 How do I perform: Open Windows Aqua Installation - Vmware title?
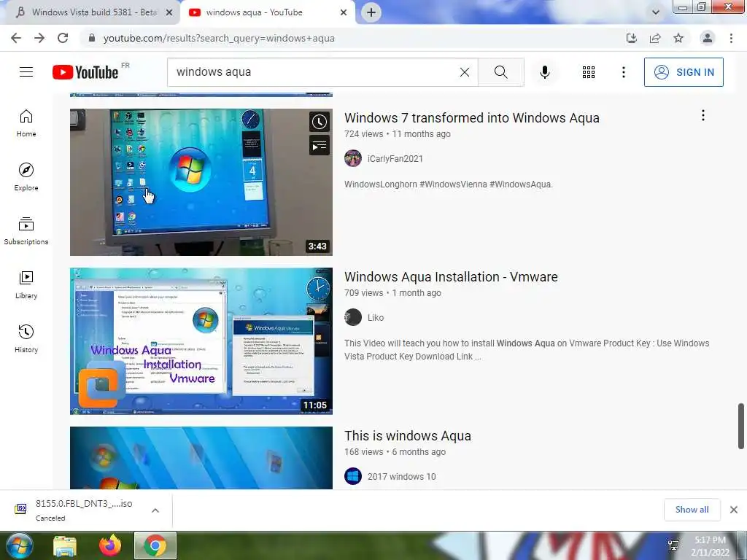point(451,276)
